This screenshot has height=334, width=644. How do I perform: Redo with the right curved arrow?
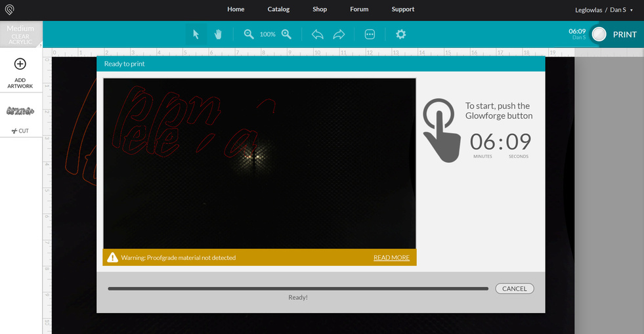(x=339, y=35)
